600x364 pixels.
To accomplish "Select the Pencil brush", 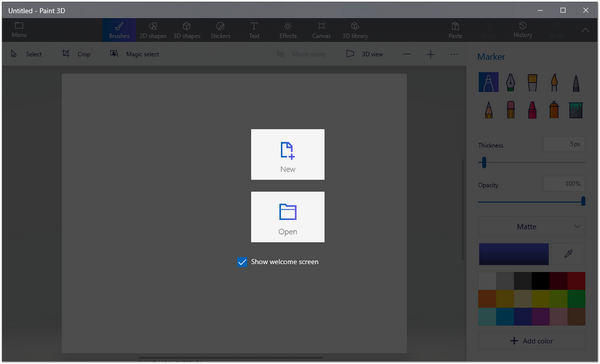I will point(489,110).
